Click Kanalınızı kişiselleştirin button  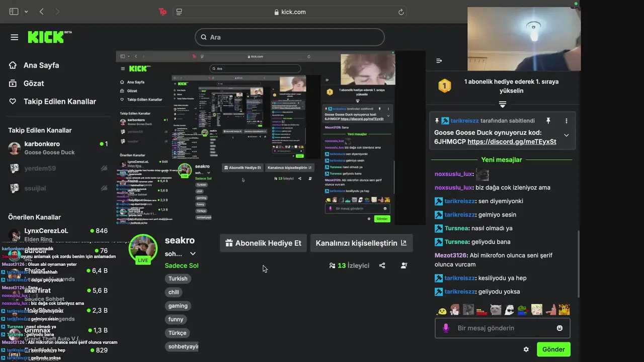pyautogui.click(x=361, y=243)
